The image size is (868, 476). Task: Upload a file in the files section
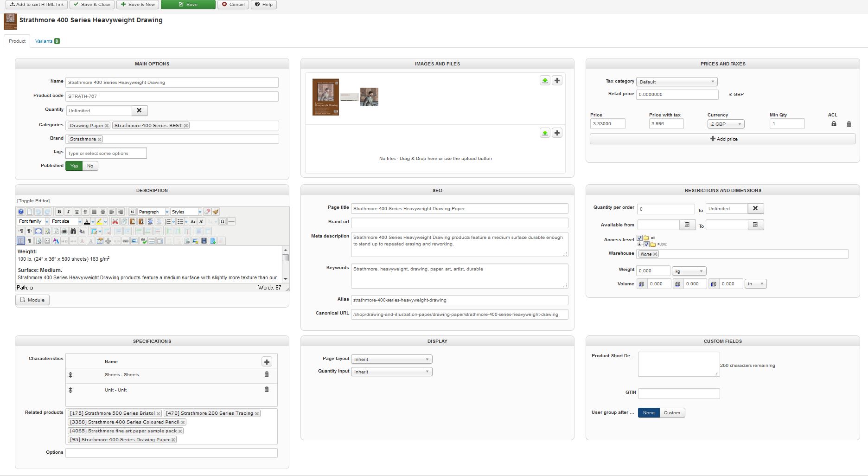(545, 133)
